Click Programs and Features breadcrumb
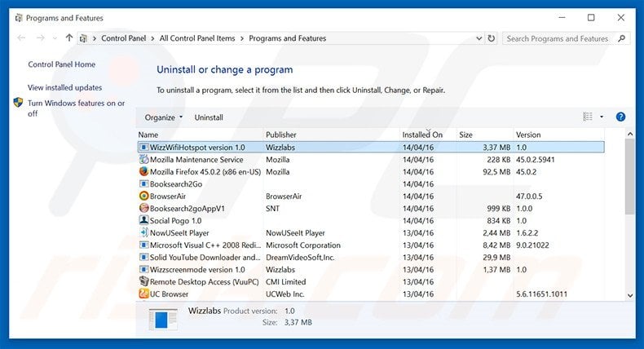The width and height of the screenshot is (644, 349). click(x=288, y=38)
